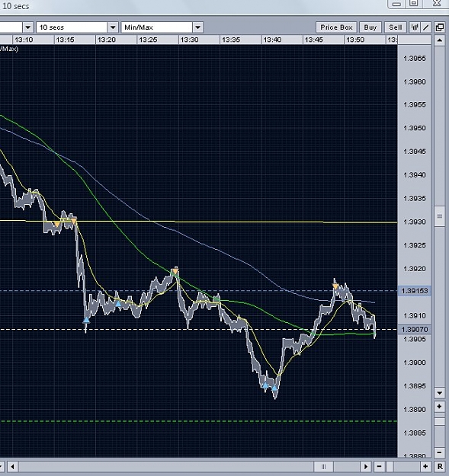
Task: Click the 1.39153 price level label
Action: (x=415, y=291)
